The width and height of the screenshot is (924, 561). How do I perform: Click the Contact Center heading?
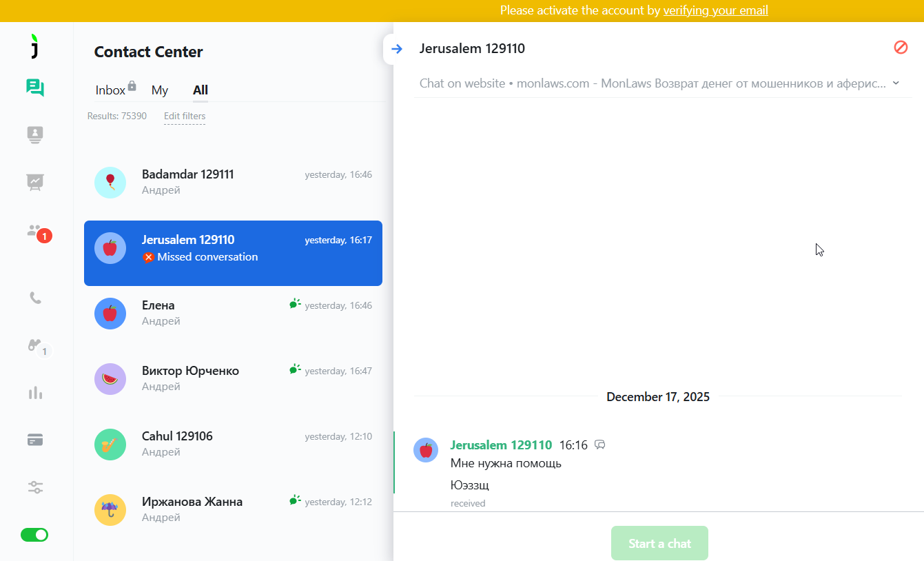coord(148,52)
